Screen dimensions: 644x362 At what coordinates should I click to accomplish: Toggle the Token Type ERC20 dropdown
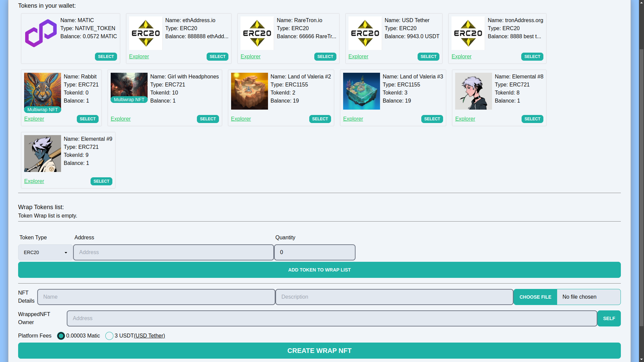[45, 252]
